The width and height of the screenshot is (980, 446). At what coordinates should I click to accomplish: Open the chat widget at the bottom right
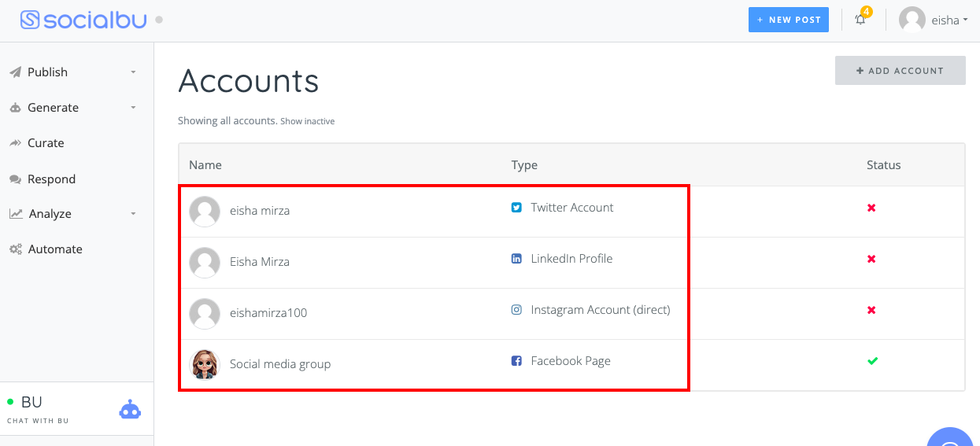[951, 437]
